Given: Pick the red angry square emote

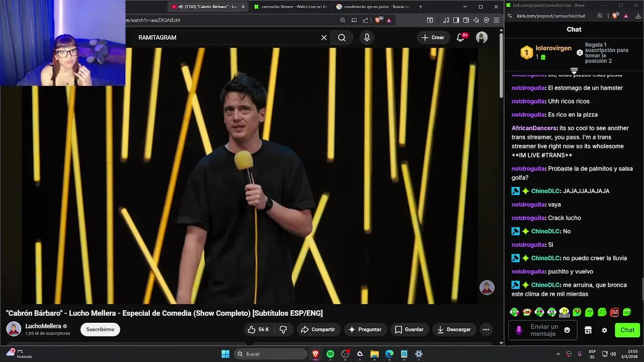Looking at the screenshot, I should (614, 312).
